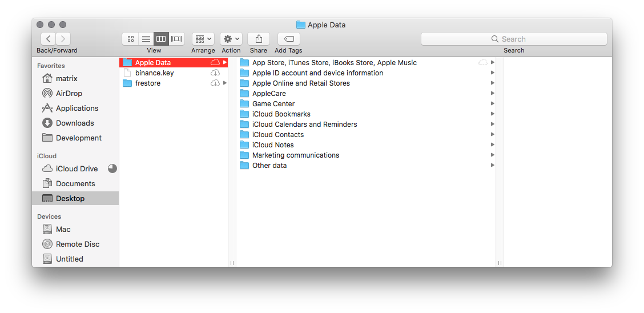Click cloud download icon beside binance.key
This screenshot has height=313, width=644.
point(215,73)
